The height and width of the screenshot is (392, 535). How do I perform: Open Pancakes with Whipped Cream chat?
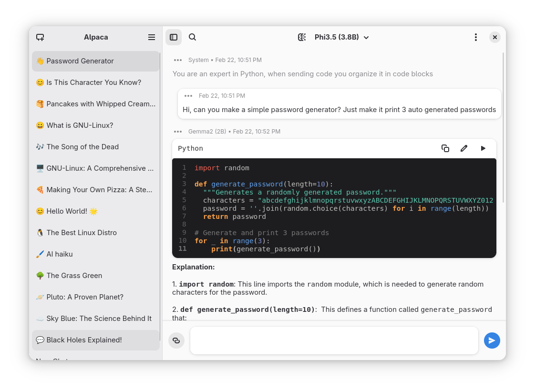(95, 104)
